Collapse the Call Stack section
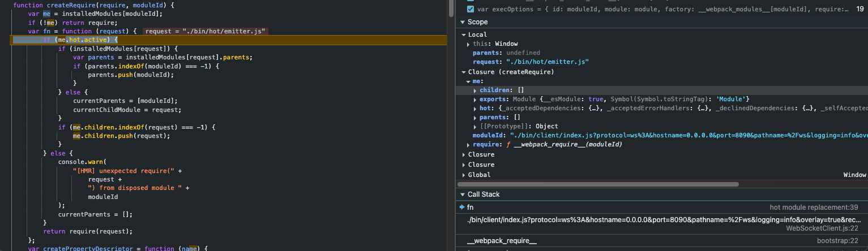Image resolution: width=868 pixels, height=251 pixels. tap(463, 194)
